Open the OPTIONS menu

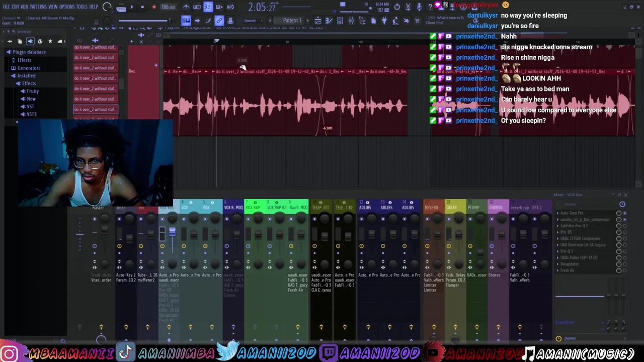pos(67,7)
